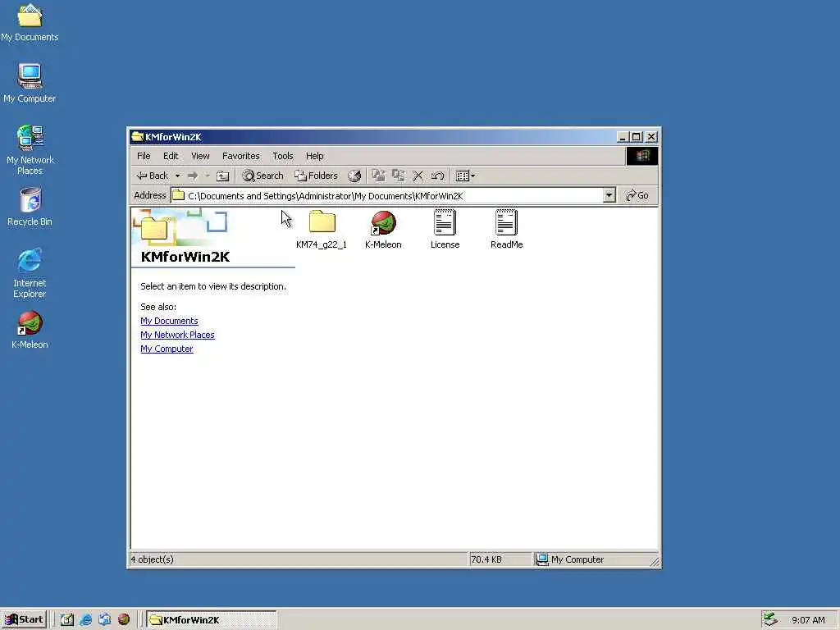Click the window resize grip corner

coord(654,561)
